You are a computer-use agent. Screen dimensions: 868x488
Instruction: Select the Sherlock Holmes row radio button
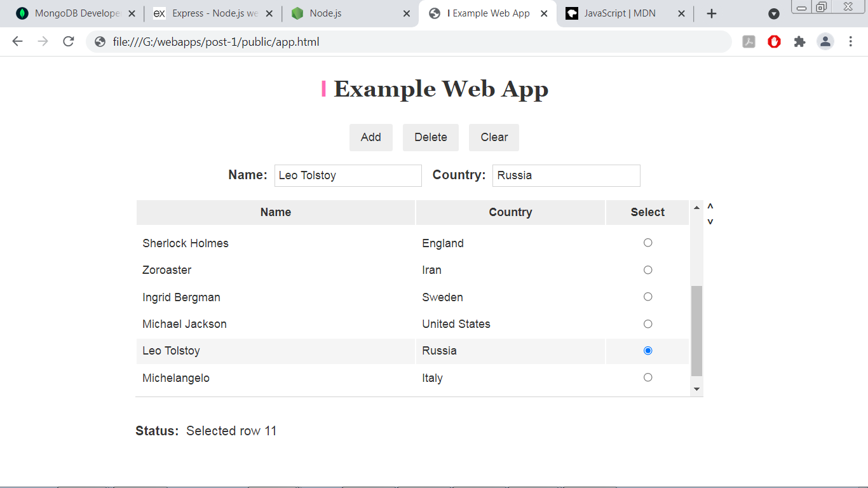click(x=648, y=243)
